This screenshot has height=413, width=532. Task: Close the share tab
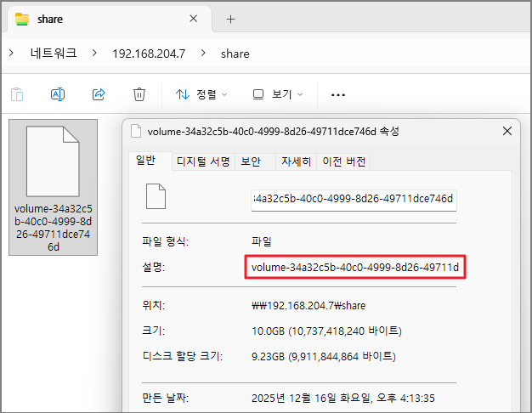194,19
